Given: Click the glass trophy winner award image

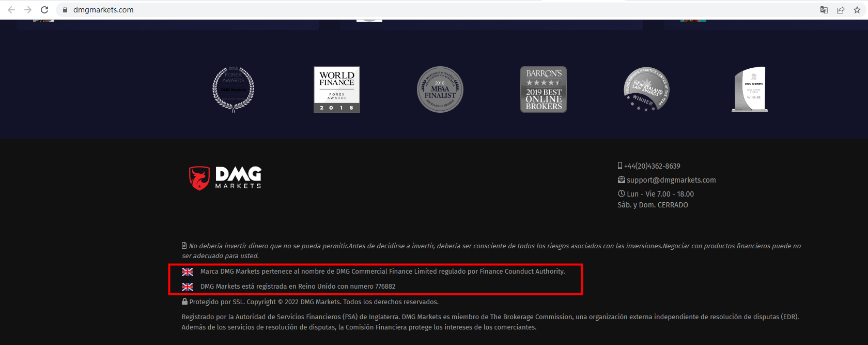Looking at the screenshot, I should click(x=750, y=89).
